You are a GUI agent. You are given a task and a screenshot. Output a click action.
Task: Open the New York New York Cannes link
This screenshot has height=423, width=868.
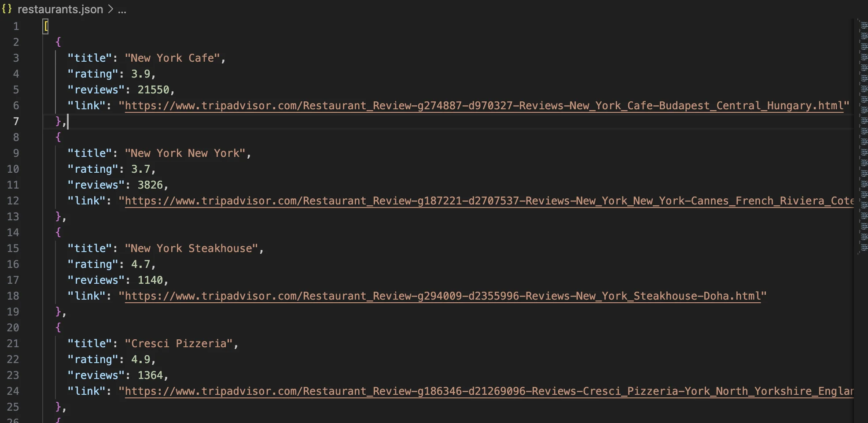click(484, 201)
